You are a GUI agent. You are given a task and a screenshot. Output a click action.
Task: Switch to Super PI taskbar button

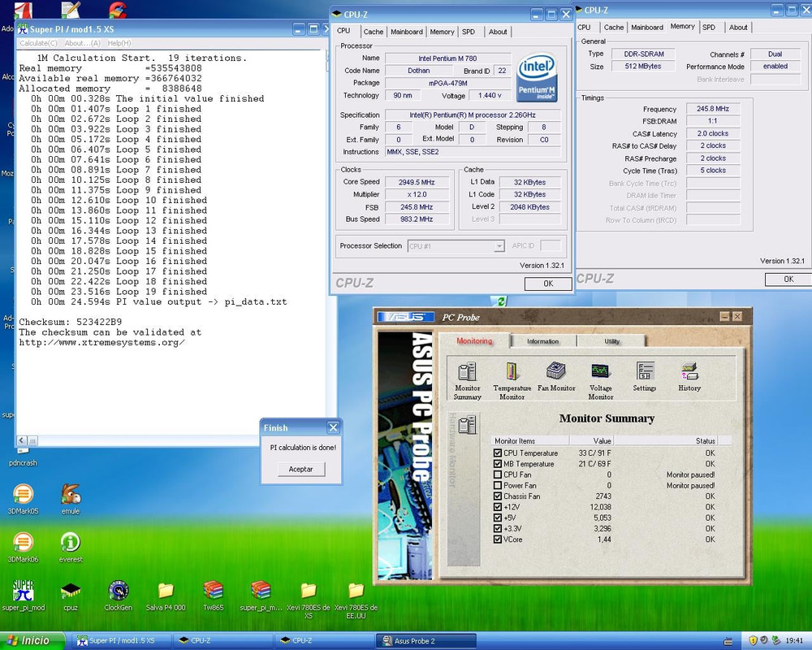[x=120, y=641]
